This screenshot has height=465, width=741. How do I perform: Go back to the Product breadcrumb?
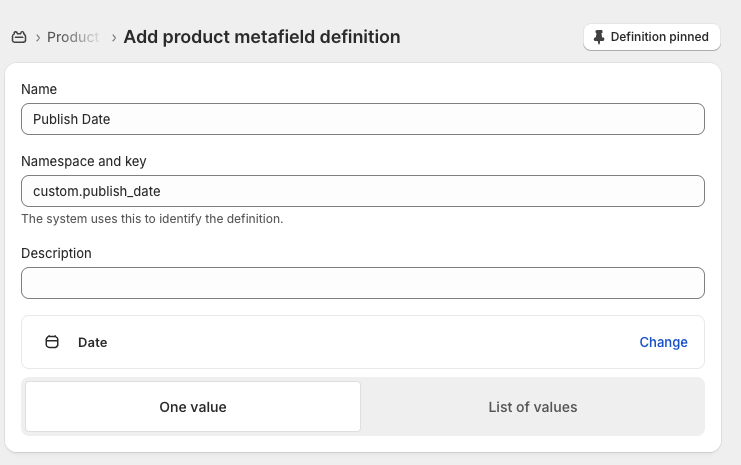(x=73, y=37)
